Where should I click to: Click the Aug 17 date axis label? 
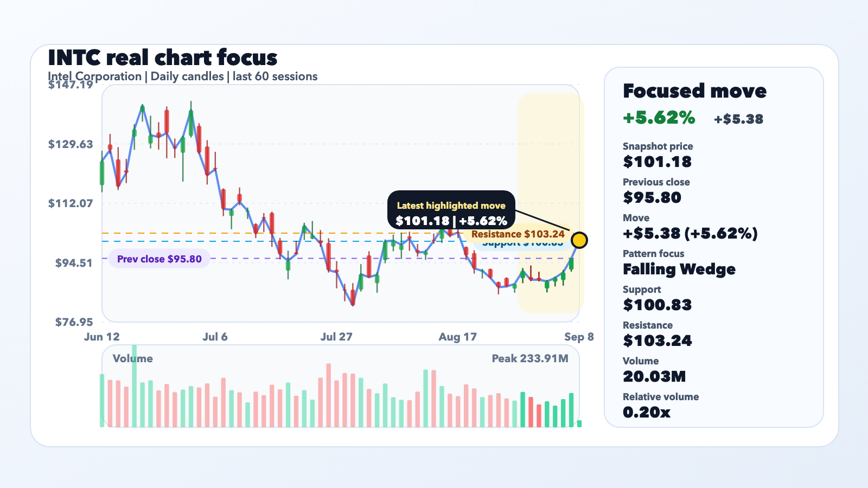tap(457, 337)
